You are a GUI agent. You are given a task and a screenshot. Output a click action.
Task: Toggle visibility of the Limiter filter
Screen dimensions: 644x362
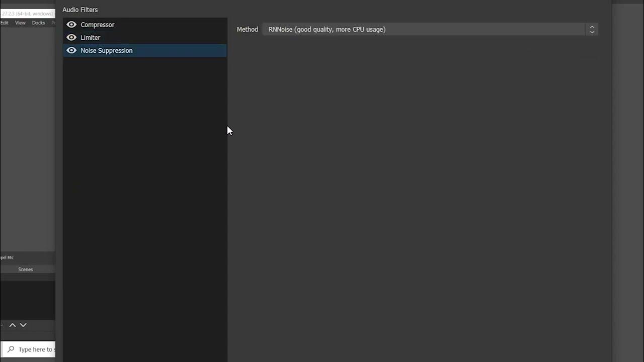pyautogui.click(x=71, y=38)
